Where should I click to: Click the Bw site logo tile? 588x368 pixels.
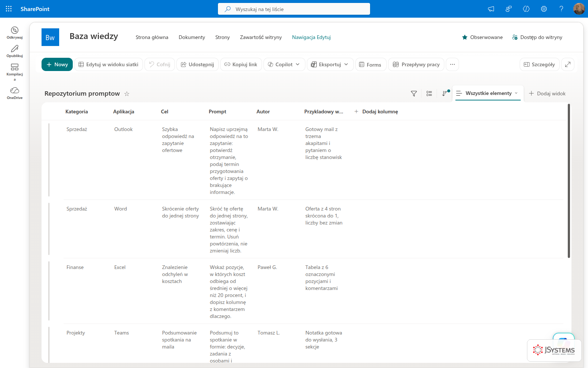pos(50,37)
